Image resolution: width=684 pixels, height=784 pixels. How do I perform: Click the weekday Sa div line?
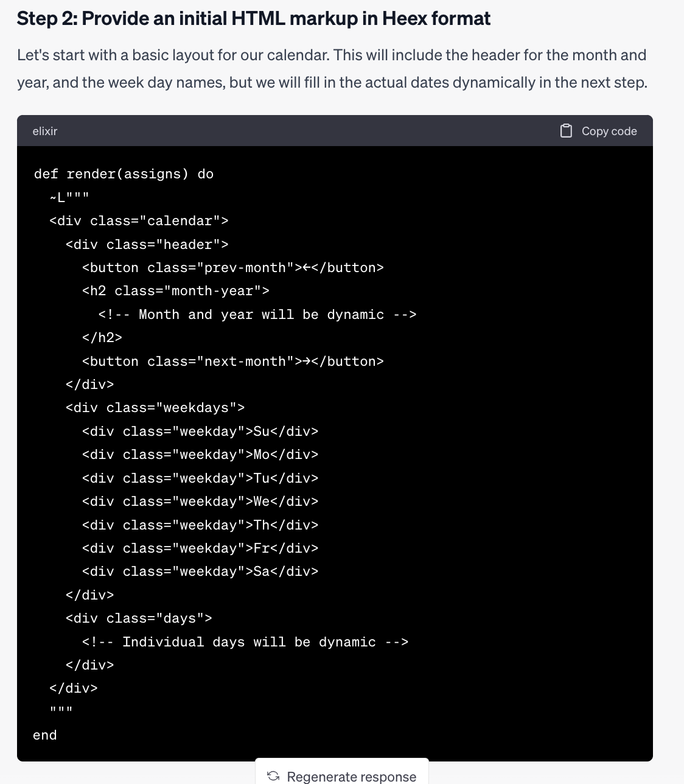(x=200, y=571)
